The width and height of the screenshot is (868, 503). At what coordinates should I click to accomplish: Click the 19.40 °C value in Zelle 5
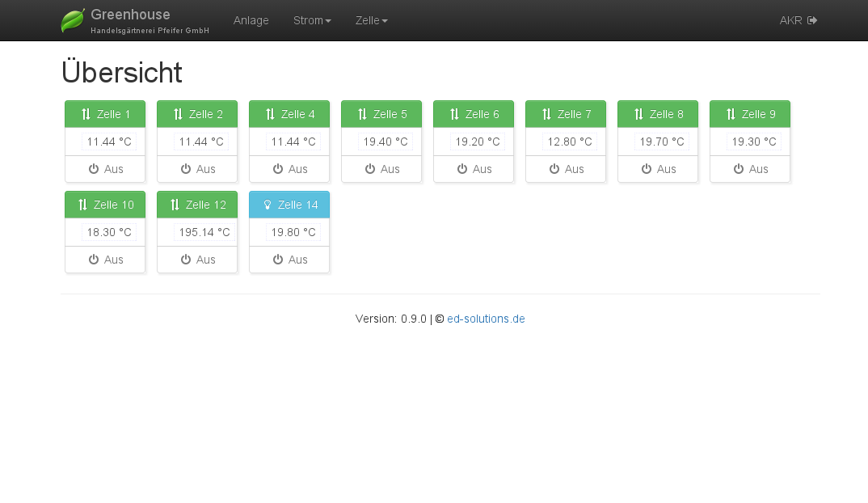tap(386, 142)
